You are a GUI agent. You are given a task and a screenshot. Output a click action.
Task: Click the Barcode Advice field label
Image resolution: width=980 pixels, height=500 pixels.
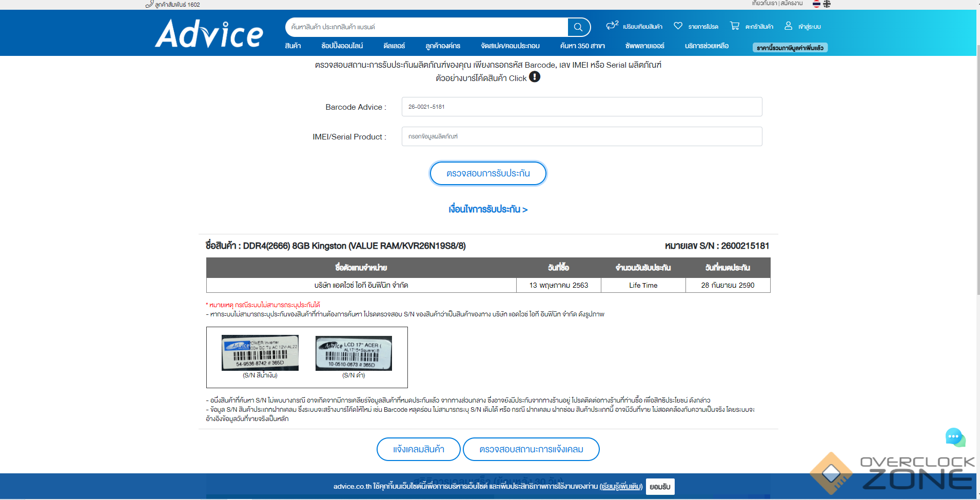pyautogui.click(x=356, y=107)
